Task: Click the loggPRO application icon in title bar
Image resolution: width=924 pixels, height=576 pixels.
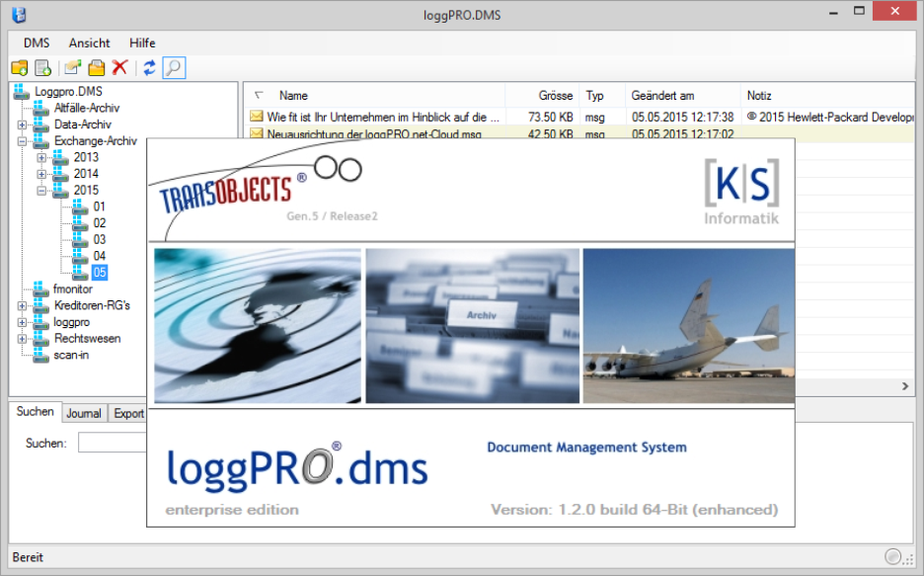Action: tap(19, 14)
